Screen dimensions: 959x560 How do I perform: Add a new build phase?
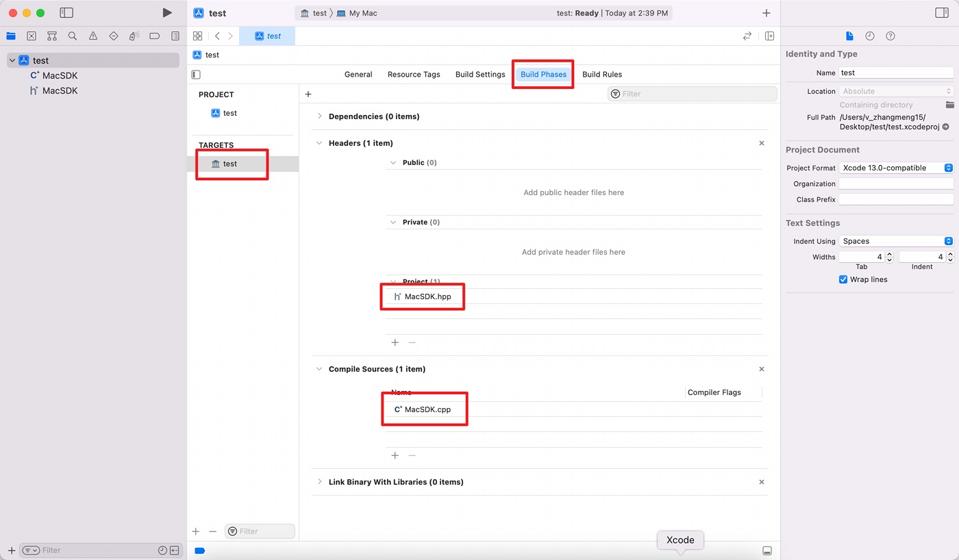click(x=308, y=94)
